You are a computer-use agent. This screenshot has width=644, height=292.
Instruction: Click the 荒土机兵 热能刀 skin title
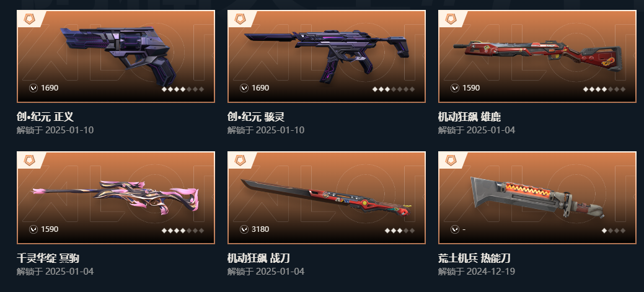pos(474,258)
